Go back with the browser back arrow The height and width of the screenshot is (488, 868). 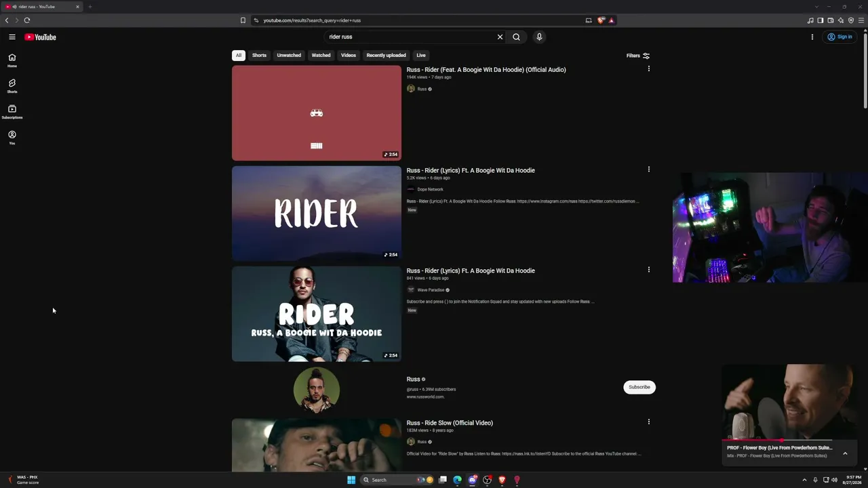(x=7, y=20)
